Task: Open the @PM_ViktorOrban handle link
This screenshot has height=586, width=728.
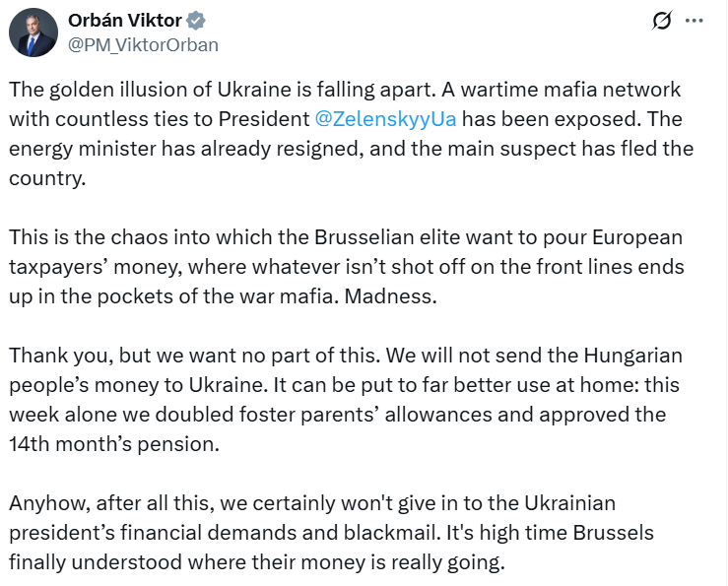Action: pos(143,44)
